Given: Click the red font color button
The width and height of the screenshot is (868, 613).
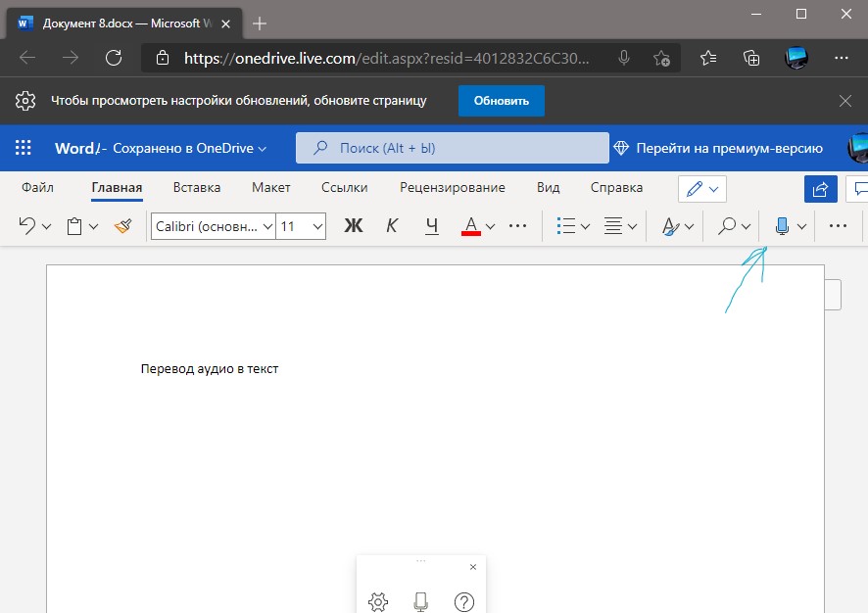Looking at the screenshot, I should (470, 226).
